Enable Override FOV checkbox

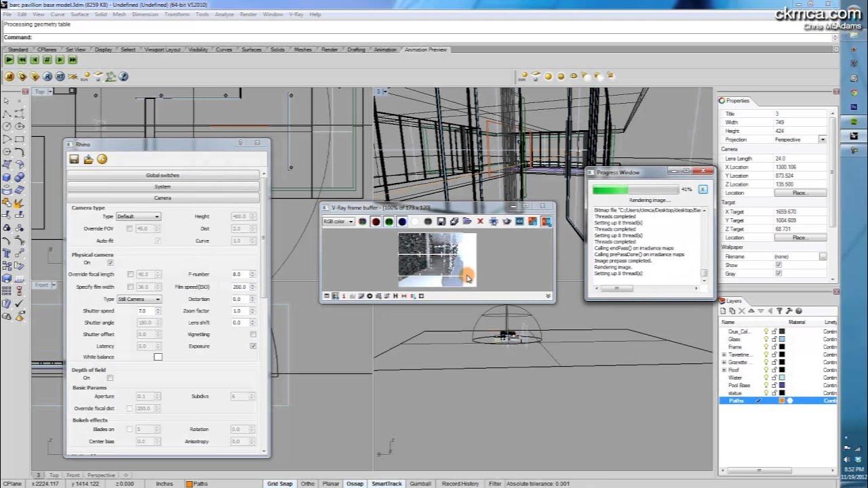pos(130,228)
